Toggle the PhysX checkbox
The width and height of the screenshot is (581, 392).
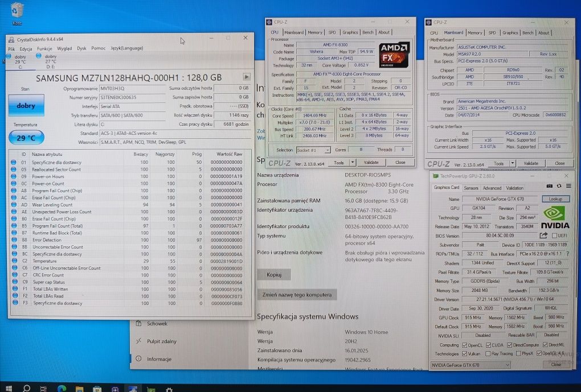[518, 354]
